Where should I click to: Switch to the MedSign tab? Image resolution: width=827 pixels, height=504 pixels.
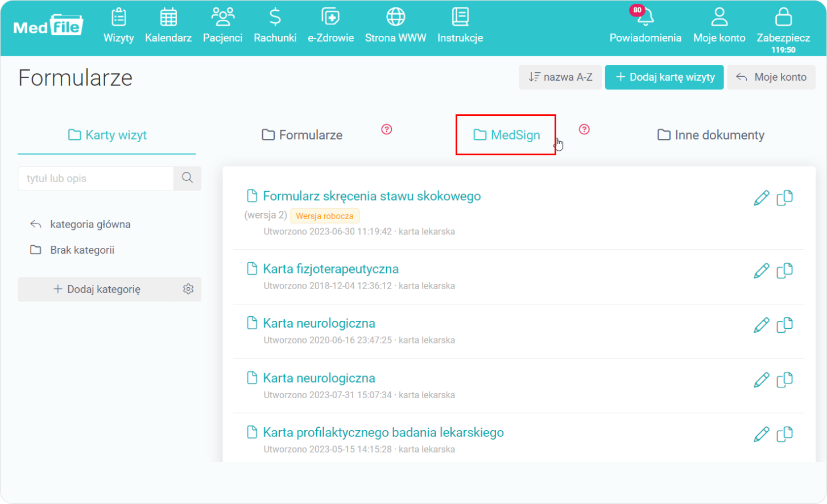point(506,135)
